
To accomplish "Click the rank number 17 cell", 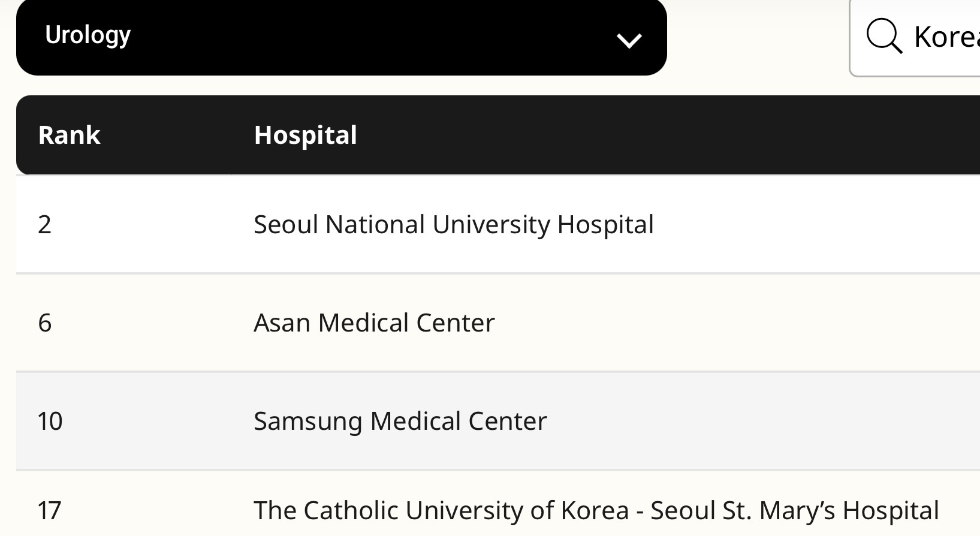I will [49, 510].
